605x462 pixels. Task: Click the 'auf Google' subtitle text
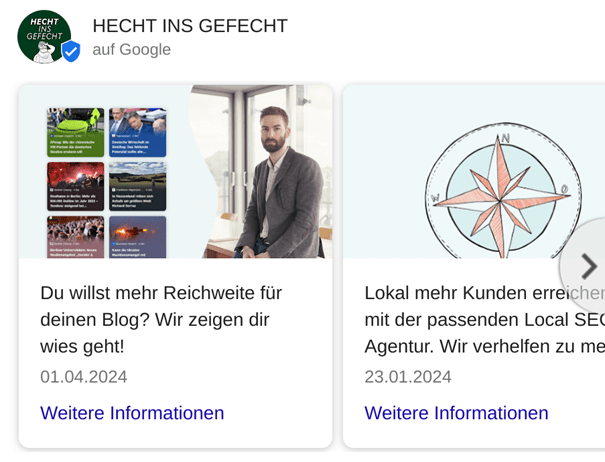tap(132, 49)
